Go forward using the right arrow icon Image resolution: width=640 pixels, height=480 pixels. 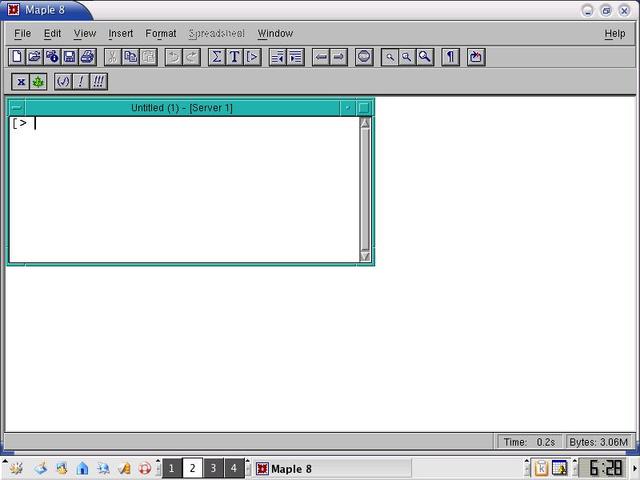[339, 57]
